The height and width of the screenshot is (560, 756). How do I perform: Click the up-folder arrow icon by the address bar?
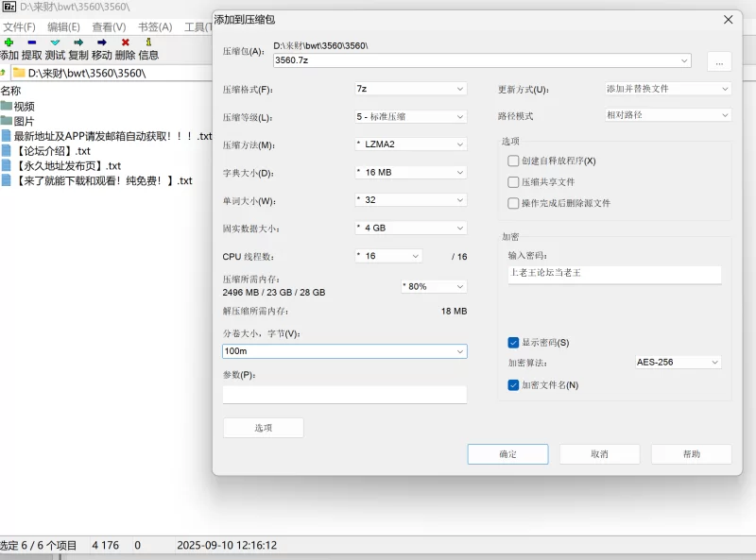point(3,73)
